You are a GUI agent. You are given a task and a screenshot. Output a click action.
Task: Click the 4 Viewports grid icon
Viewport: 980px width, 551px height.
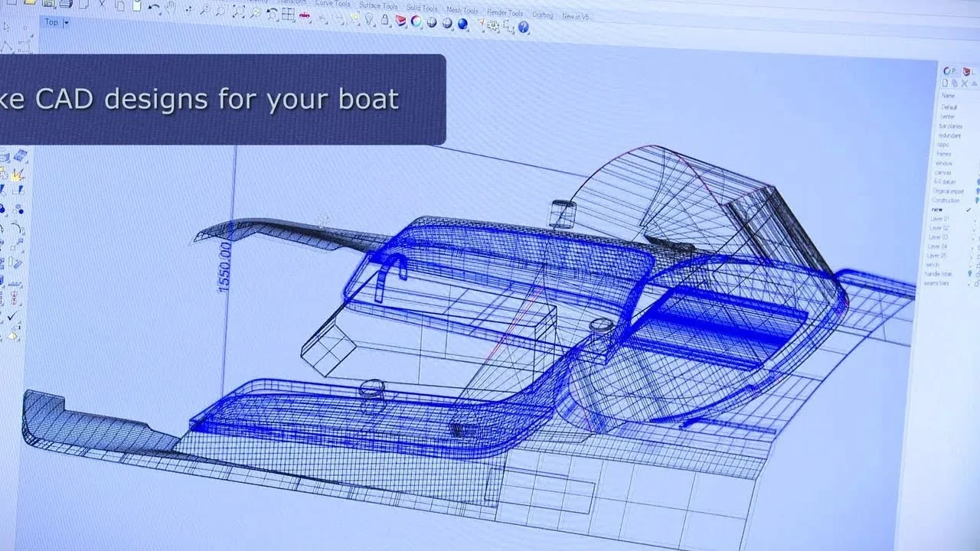(x=288, y=14)
